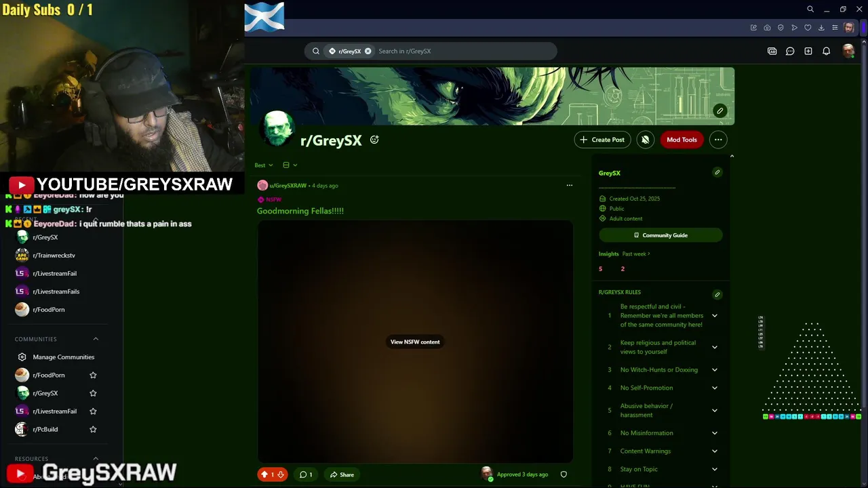Remove the r/GreySX search filter chip
This screenshot has width=868, height=488.
[x=368, y=51]
